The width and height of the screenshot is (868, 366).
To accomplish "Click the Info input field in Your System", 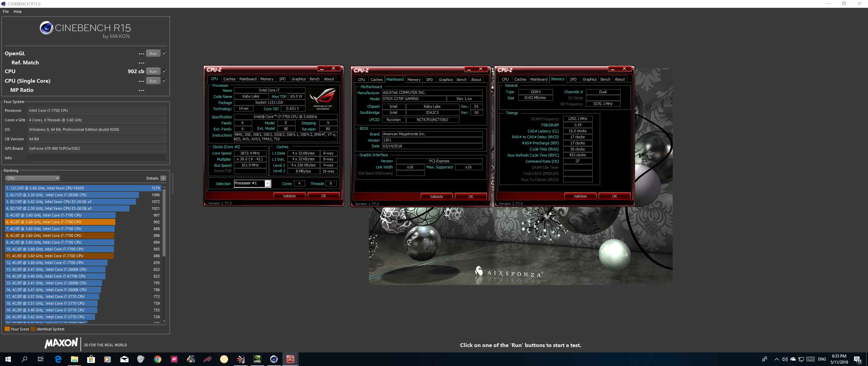I will [97, 158].
